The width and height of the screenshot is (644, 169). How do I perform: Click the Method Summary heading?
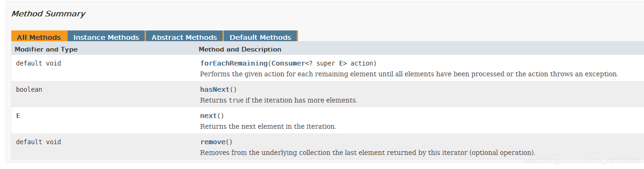click(x=48, y=14)
